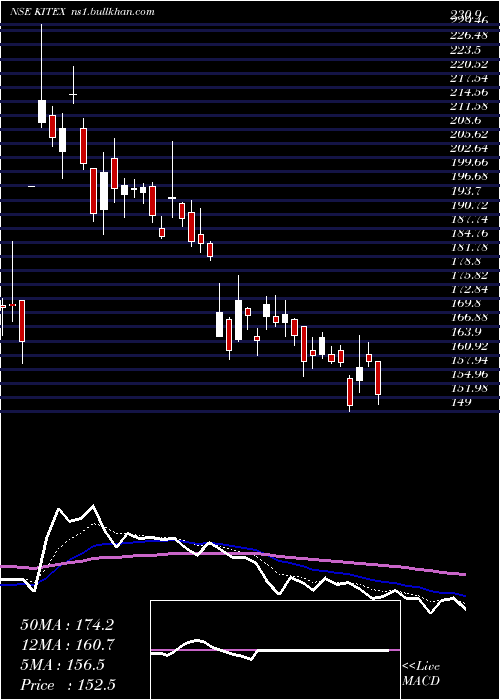Click the 160.92 price axis label
The width and height of the screenshot is (500, 700).
467,346
